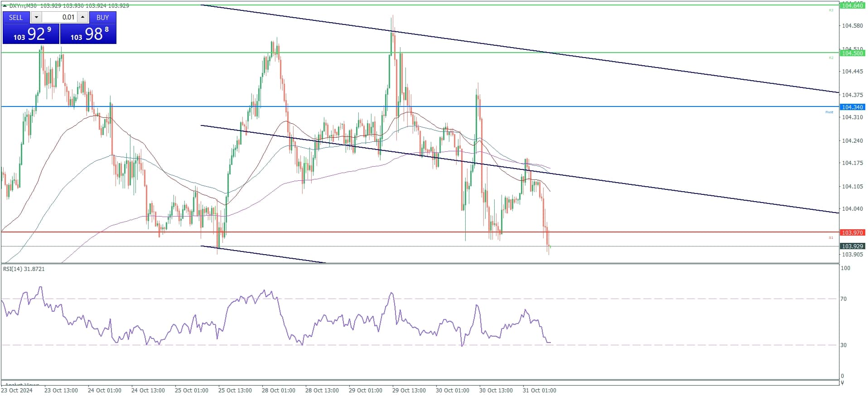Click the 104.040 price scale value
Image resolution: width=868 pixels, height=396 pixels.
(x=852, y=209)
